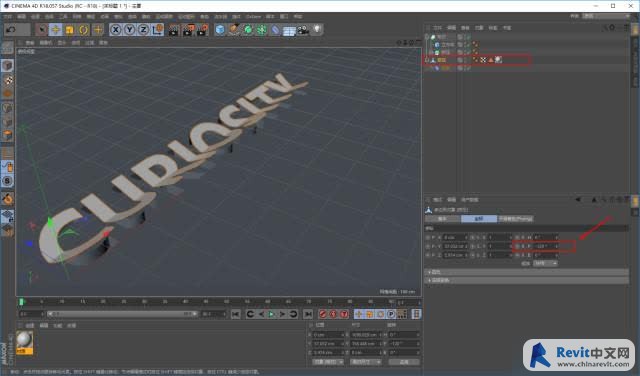Click the visibility dots of the highlighted object row
640x376 pixels.
(x=465, y=60)
